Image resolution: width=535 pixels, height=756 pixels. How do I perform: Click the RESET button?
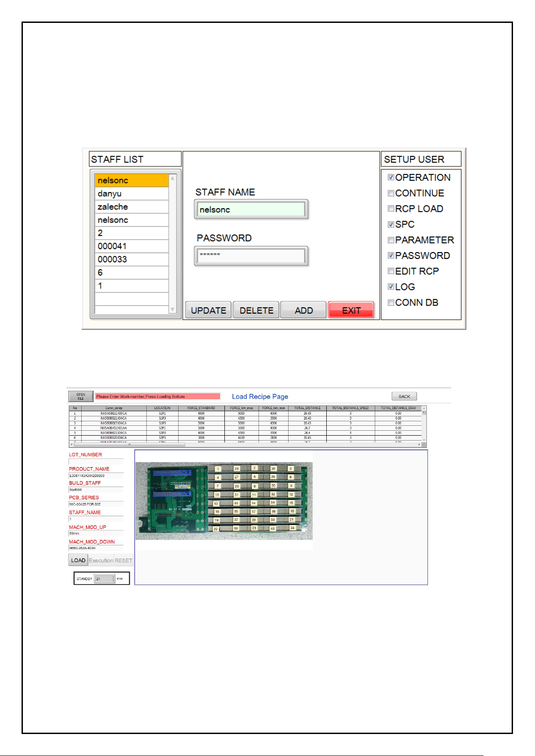[x=123, y=560]
